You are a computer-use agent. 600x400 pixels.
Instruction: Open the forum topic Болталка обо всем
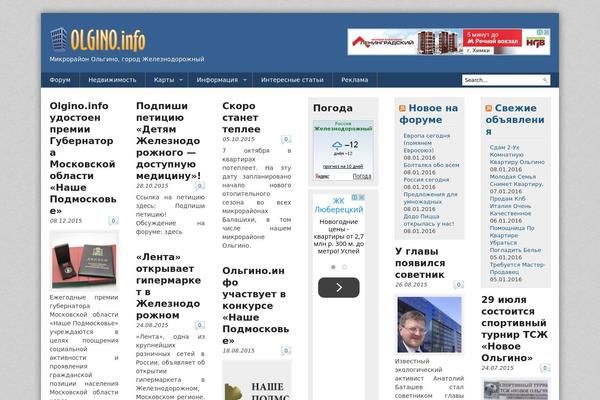(x=431, y=165)
